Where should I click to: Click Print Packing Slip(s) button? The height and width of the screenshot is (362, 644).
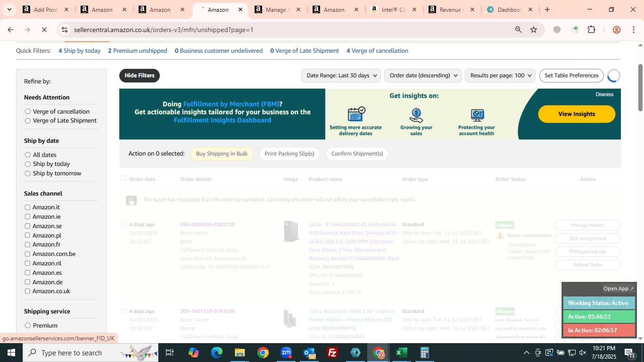[289, 154]
